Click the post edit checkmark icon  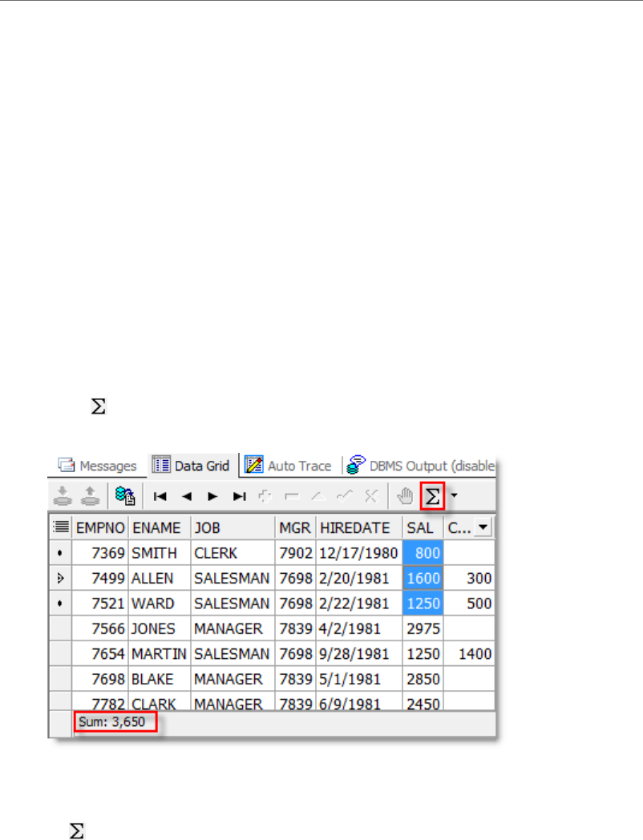(x=345, y=496)
